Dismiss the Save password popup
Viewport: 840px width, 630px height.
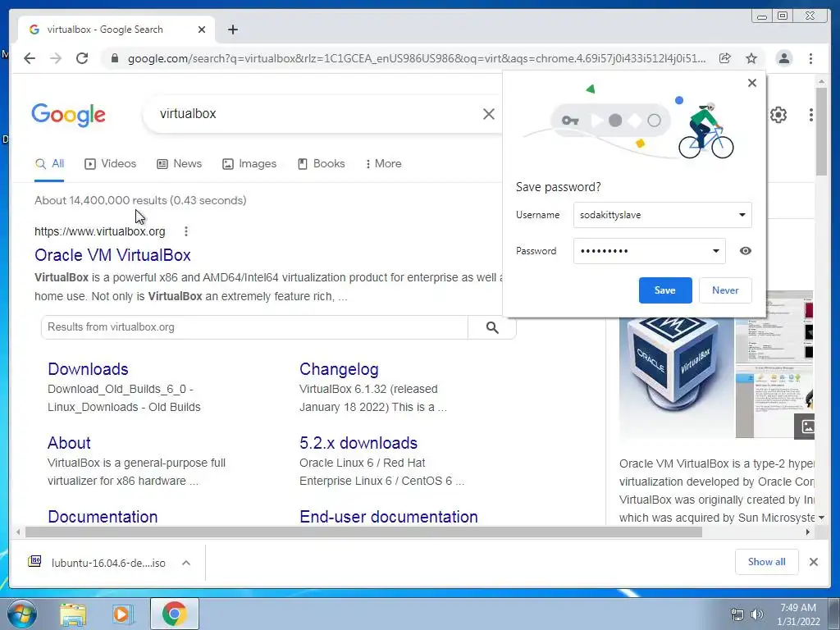pos(752,83)
